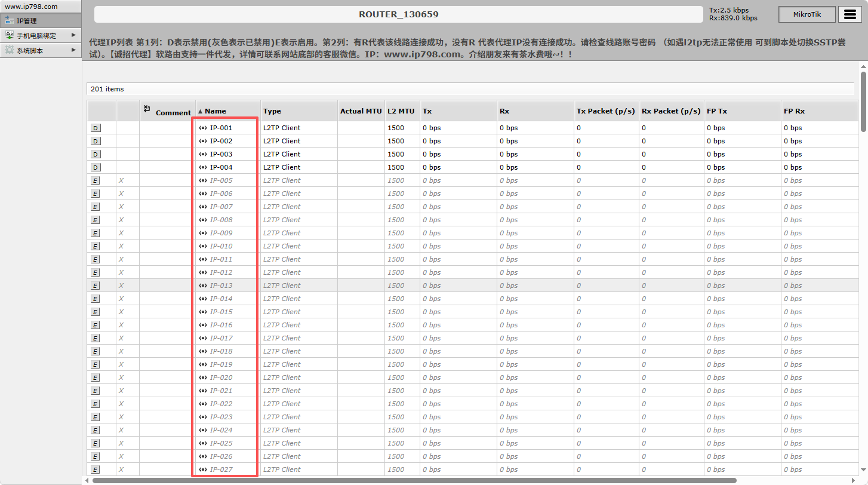The width and height of the screenshot is (868, 485).
Task: Click the 手机电脑绑定 sidebar icon
Action: point(9,36)
